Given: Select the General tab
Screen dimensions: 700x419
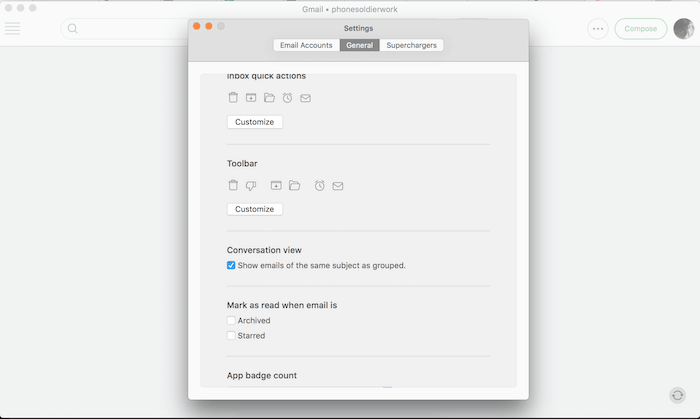Looking at the screenshot, I should (x=359, y=45).
